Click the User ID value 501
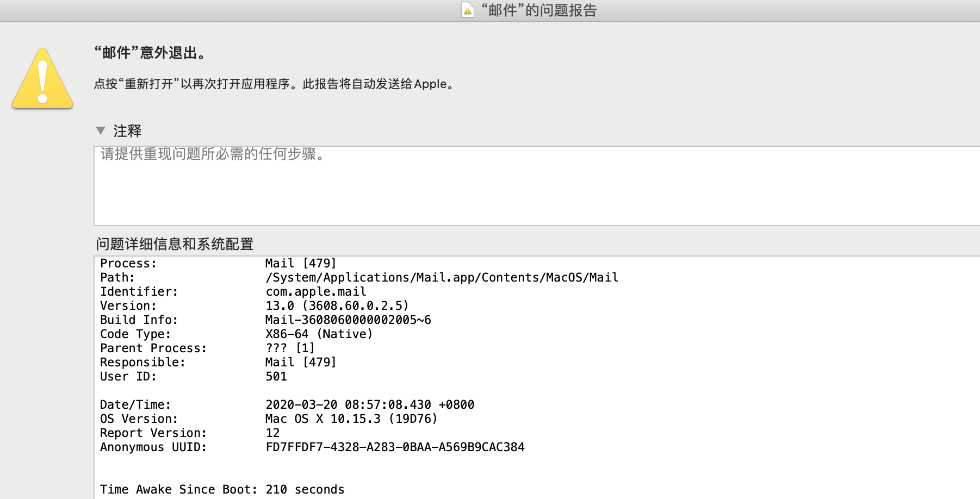The image size is (980, 499). coord(276,376)
